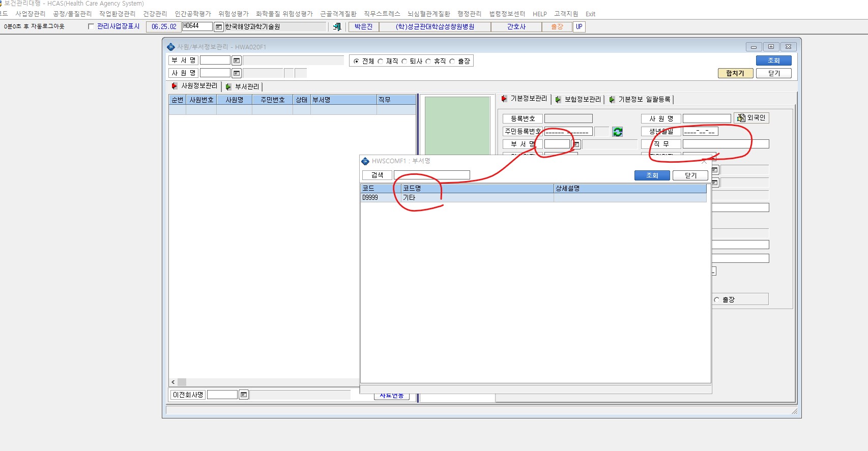The width and height of the screenshot is (868, 451).
Task: Click the 검색 text field in popup
Action: [432, 175]
